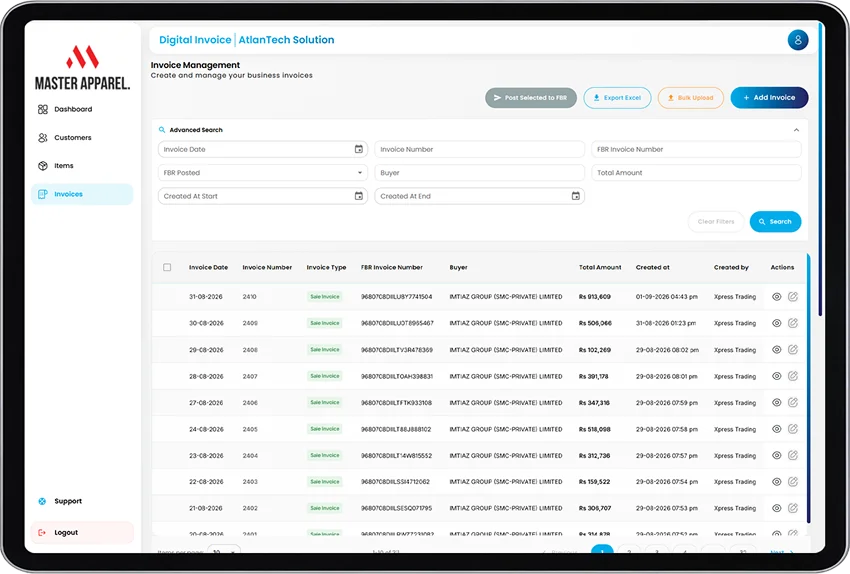This screenshot has width=850, height=574.
Task: Click the Total Amount column header
Action: click(600, 267)
